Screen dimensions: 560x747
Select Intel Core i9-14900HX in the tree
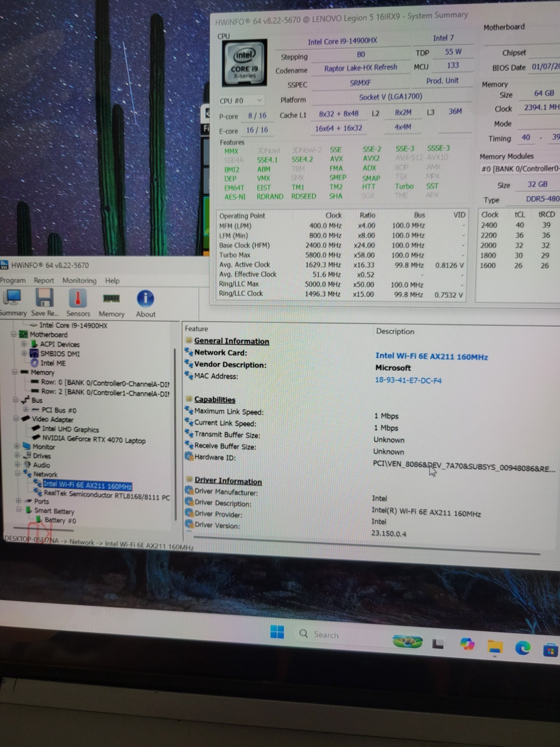point(73,325)
